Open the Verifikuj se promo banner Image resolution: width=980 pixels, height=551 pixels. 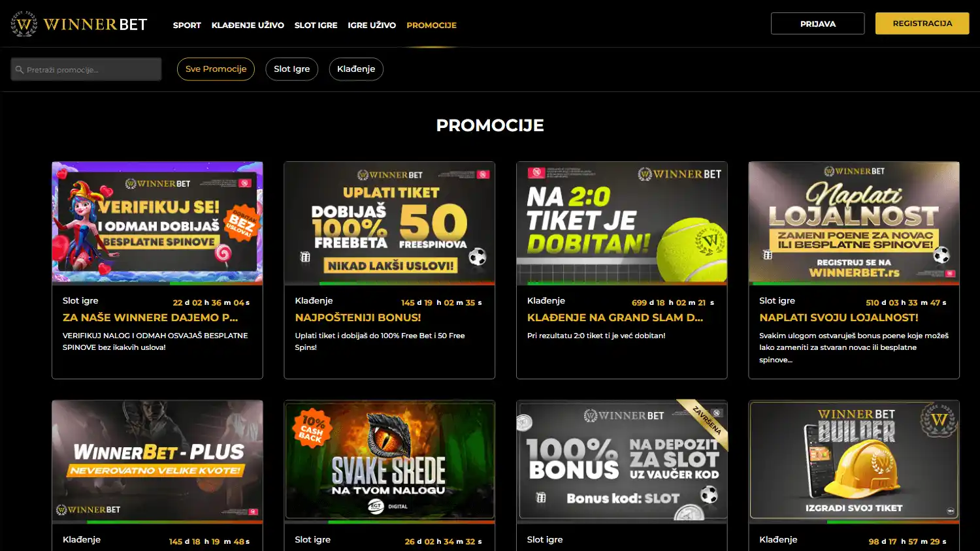coord(157,222)
